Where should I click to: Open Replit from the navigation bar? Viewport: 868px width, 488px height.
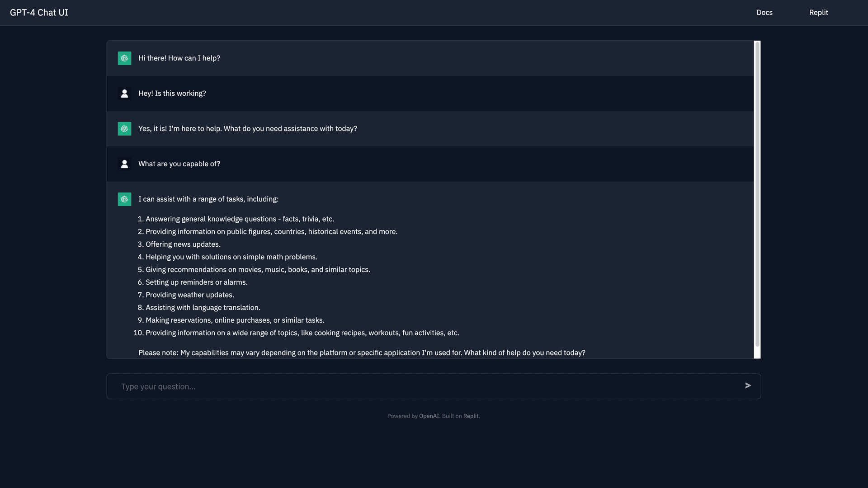[819, 12]
